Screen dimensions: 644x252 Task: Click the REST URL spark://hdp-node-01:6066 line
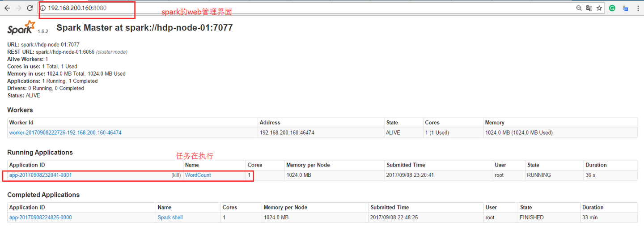point(67,52)
